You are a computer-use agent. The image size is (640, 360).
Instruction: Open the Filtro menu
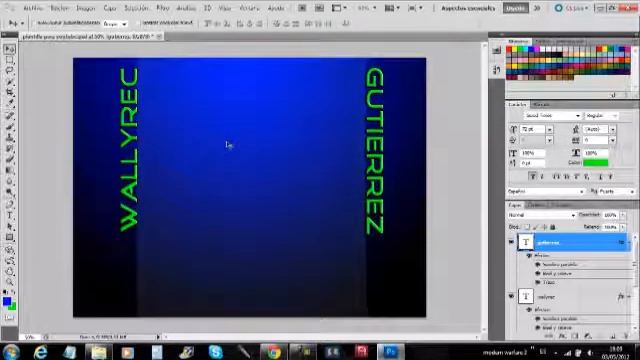(162, 8)
